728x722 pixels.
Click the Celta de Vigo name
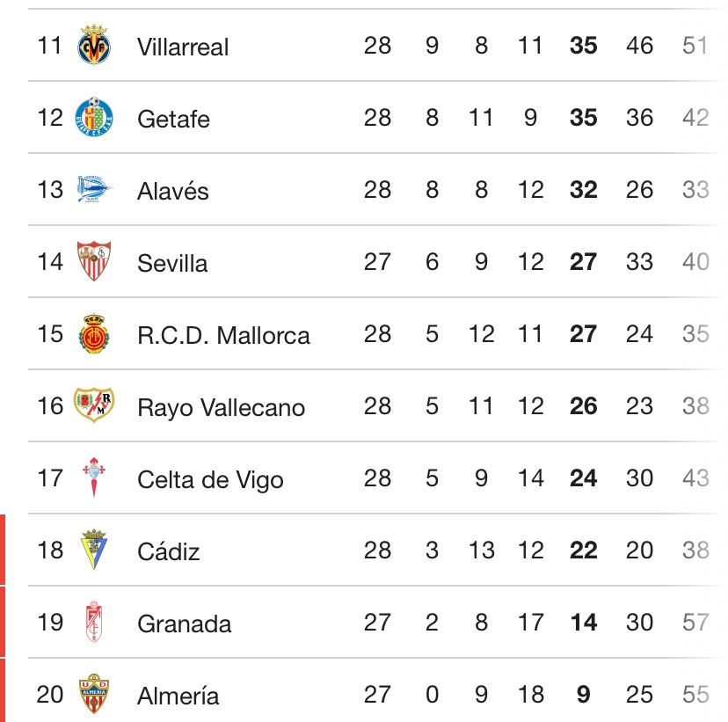pyautogui.click(x=210, y=479)
